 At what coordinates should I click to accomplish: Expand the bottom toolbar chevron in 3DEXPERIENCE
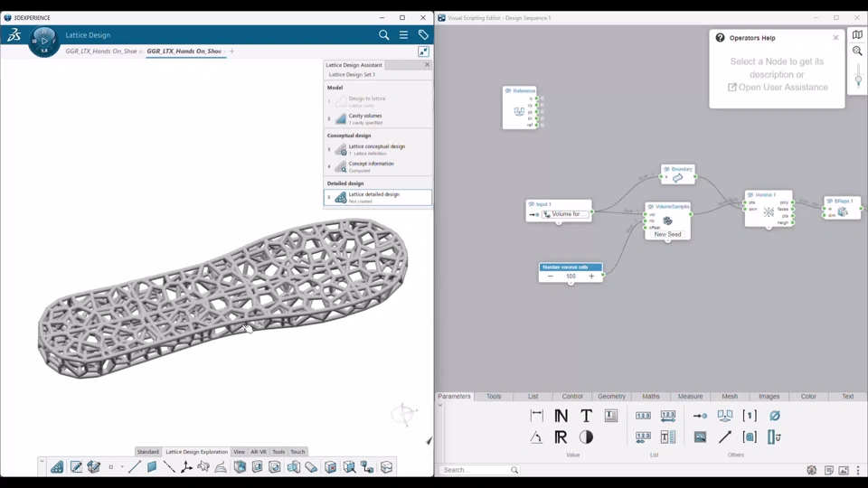pos(42,460)
